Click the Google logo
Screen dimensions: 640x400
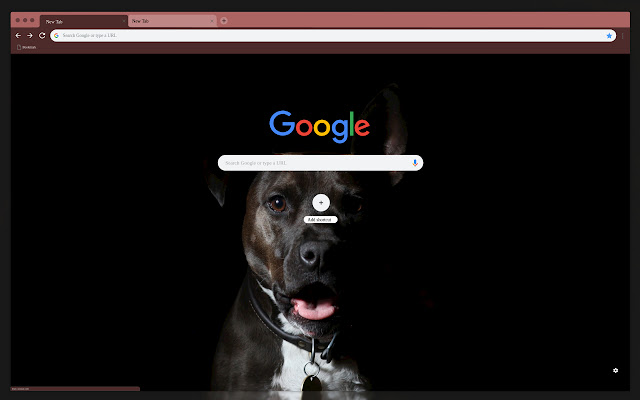[x=320, y=127]
